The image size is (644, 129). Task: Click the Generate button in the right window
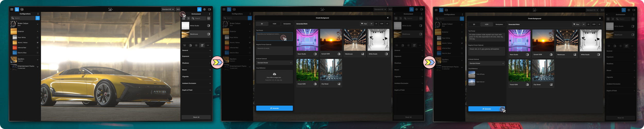[487, 109]
